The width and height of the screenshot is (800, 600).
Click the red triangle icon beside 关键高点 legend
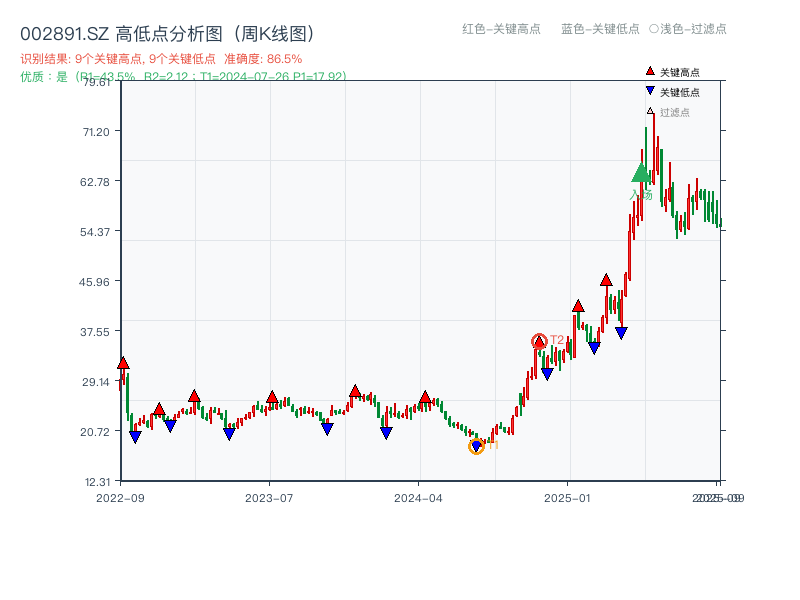tap(650, 72)
